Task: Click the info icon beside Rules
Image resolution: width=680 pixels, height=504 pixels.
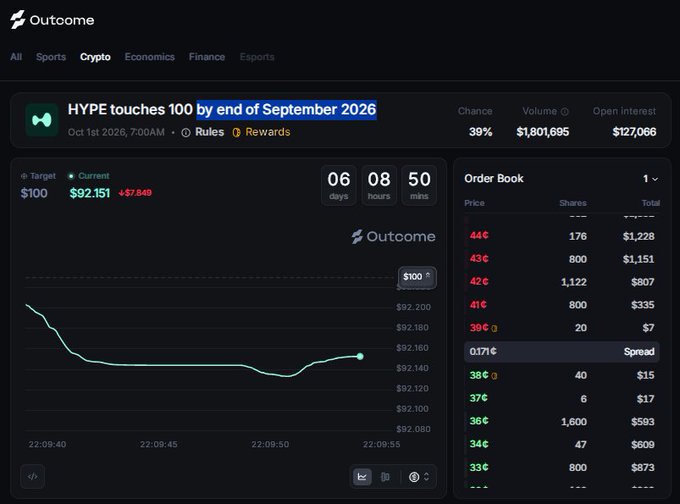Action: click(x=186, y=133)
